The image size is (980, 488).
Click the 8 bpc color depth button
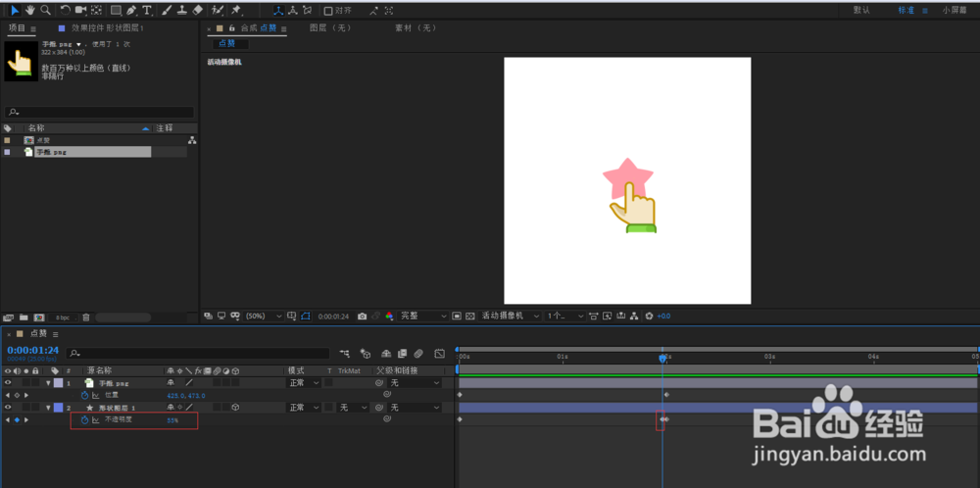click(x=63, y=317)
